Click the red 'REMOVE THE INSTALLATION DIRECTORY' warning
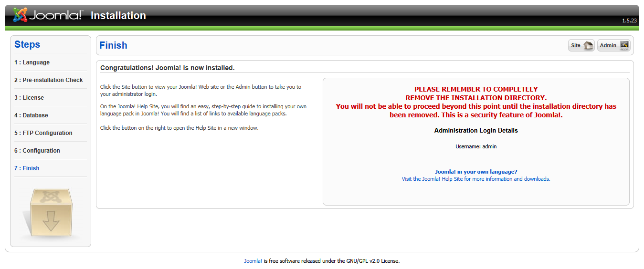The height and width of the screenshot is (269, 644). 476,98
